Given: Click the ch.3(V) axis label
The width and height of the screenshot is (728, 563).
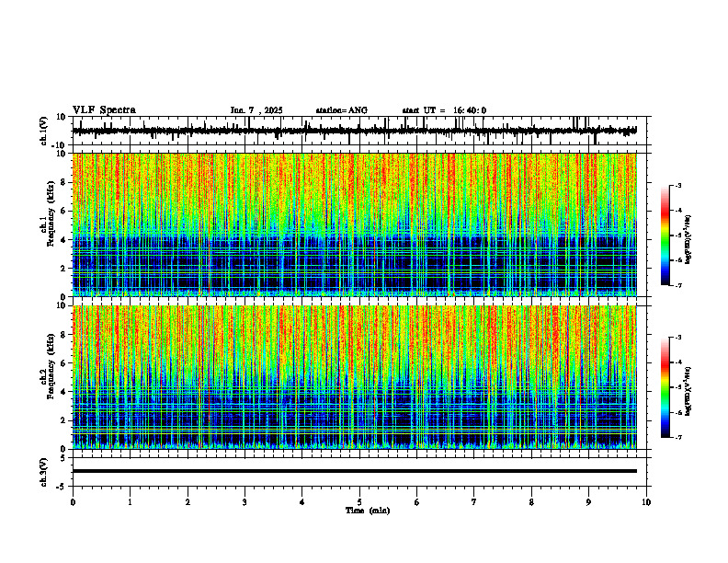Looking at the screenshot, I should click(x=44, y=472).
